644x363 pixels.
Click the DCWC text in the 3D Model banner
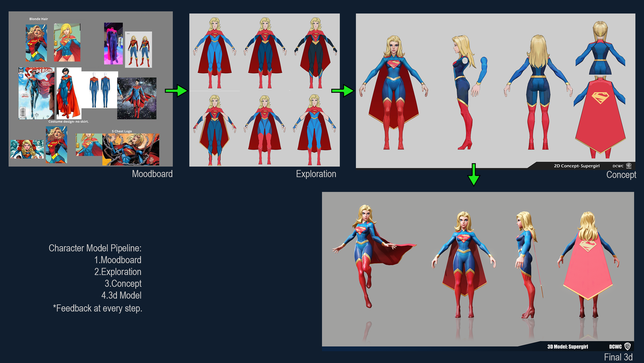615,347
